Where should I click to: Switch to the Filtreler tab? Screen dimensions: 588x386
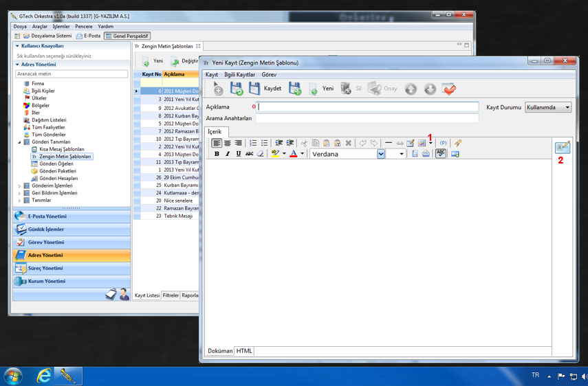click(171, 295)
